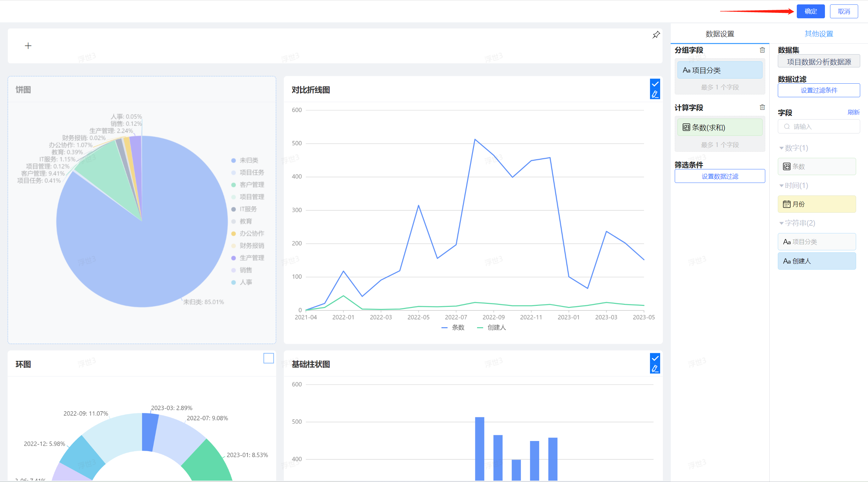Click 刷新 link next to 字段
868x482 pixels.
click(x=853, y=112)
